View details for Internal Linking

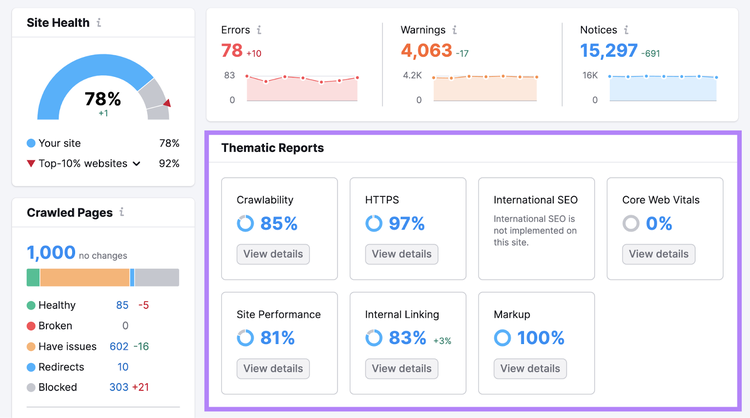point(402,368)
